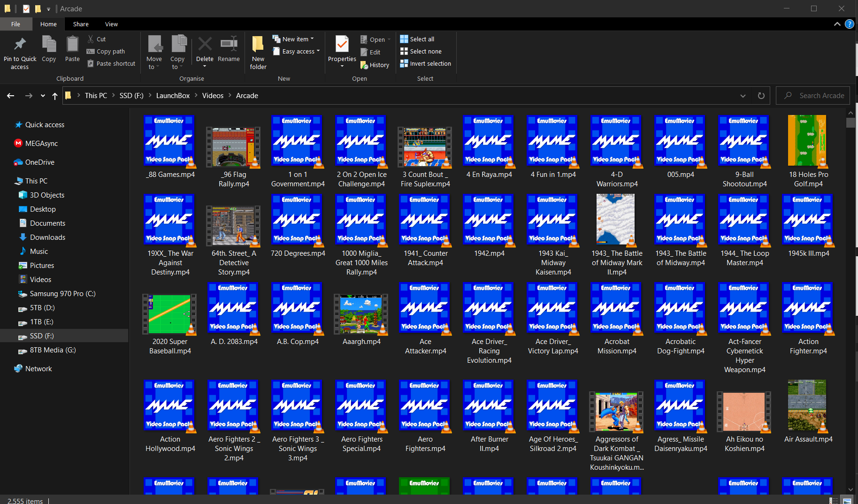This screenshot has width=858, height=504.
Task: Click Select all in ribbon
Action: click(417, 39)
